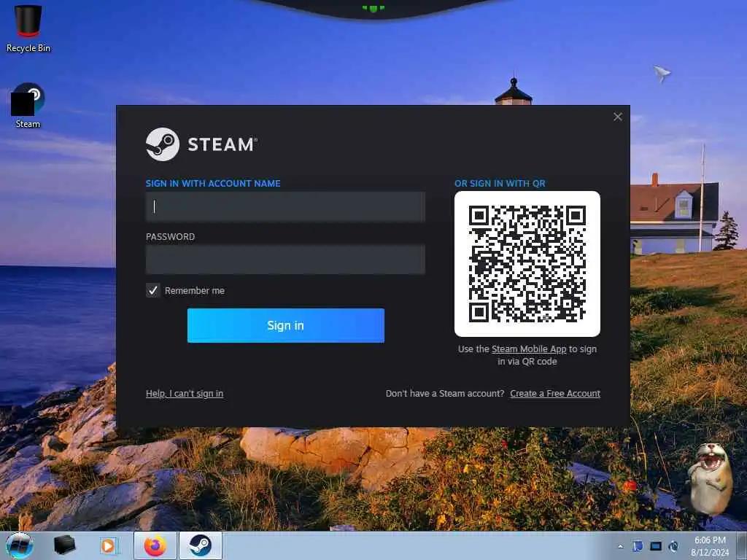Screen dimensions: 747x560
Task: Select the Steam desktop shortcut icon
Action: point(28,106)
